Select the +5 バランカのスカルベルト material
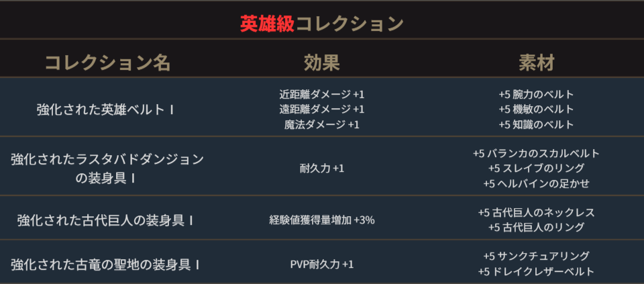The width and height of the screenshot is (644, 284). pyautogui.click(x=536, y=153)
